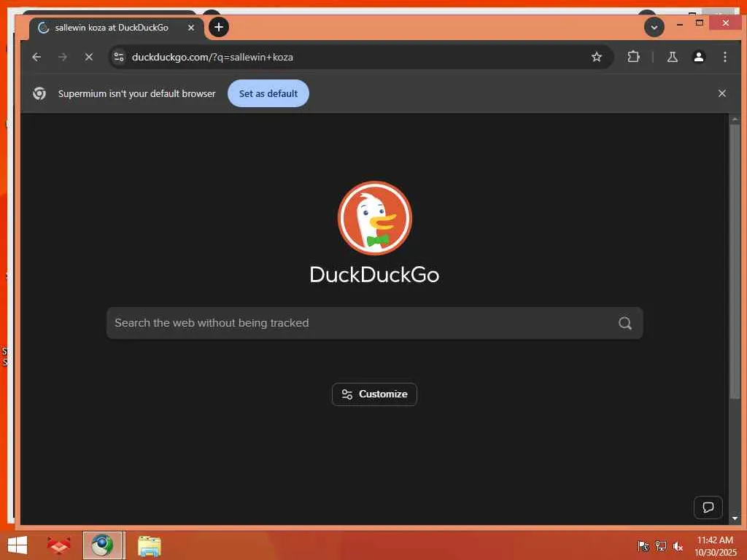Click the address bar URL
The width and height of the screenshot is (747, 560).
tap(212, 57)
